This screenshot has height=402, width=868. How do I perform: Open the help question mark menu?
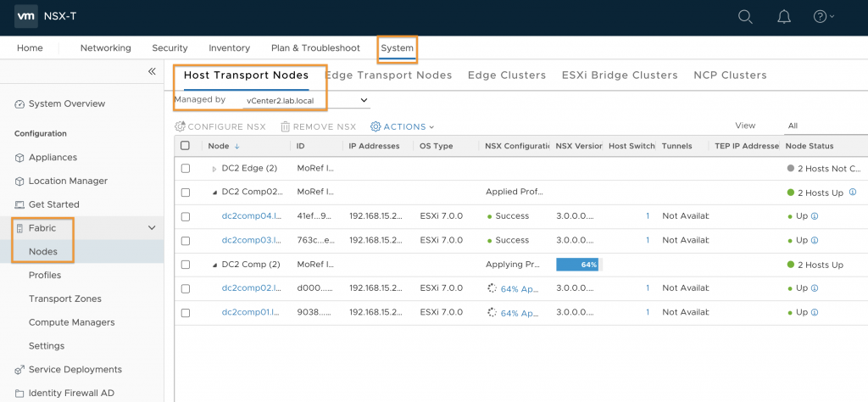pos(822,17)
